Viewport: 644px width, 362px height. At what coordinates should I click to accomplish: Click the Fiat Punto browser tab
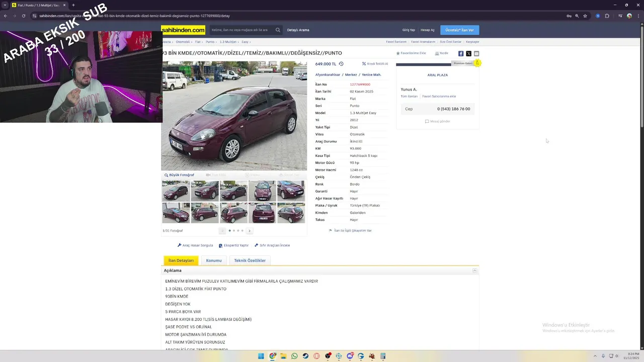[39, 5]
